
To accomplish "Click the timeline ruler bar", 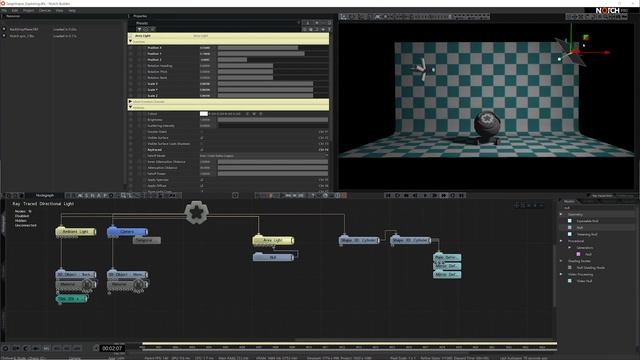I will point(349,347).
